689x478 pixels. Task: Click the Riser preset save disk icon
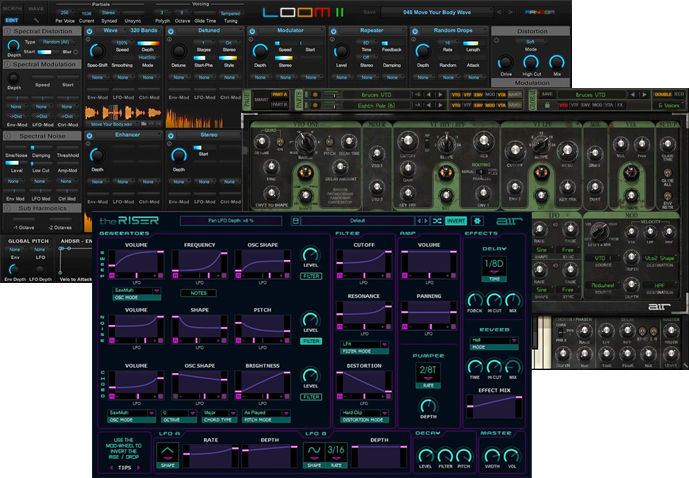296,221
